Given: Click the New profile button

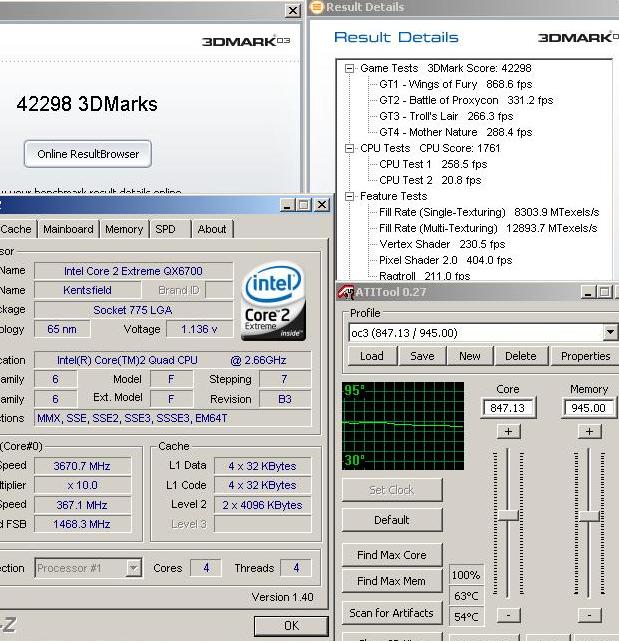Looking at the screenshot, I should [470, 356].
